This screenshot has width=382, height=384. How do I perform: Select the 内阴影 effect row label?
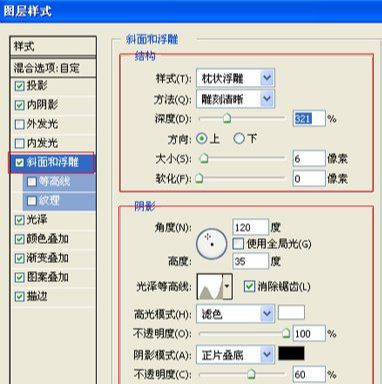42,105
